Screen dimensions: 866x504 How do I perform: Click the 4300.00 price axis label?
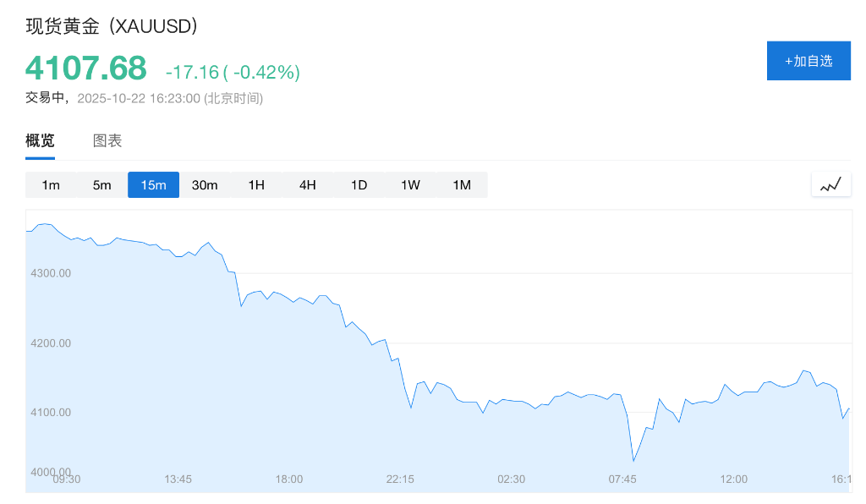(51, 273)
